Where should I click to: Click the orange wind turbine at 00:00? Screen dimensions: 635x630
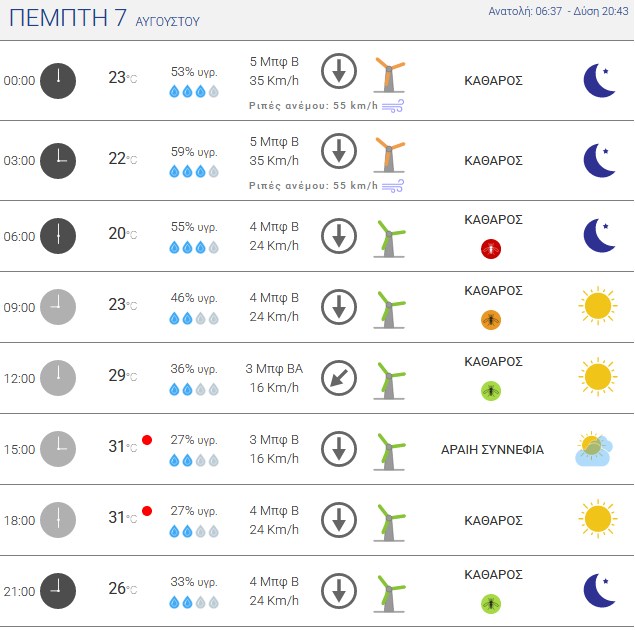(389, 75)
